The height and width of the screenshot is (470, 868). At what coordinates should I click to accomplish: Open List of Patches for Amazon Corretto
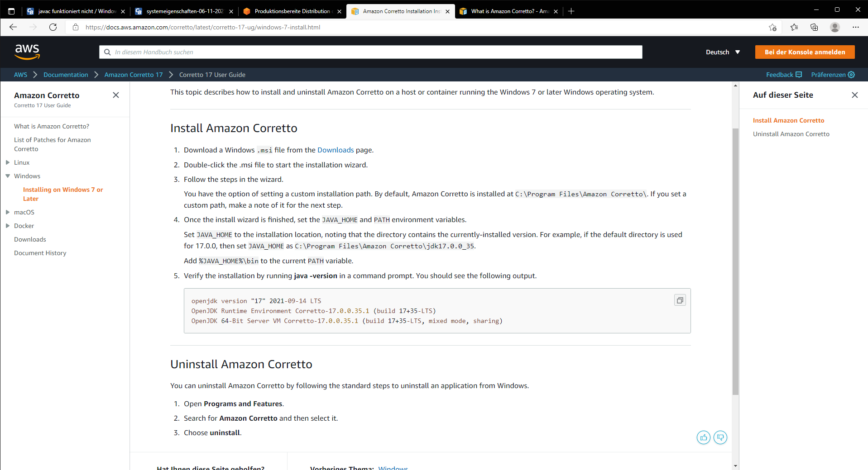[x=53, y=144]
